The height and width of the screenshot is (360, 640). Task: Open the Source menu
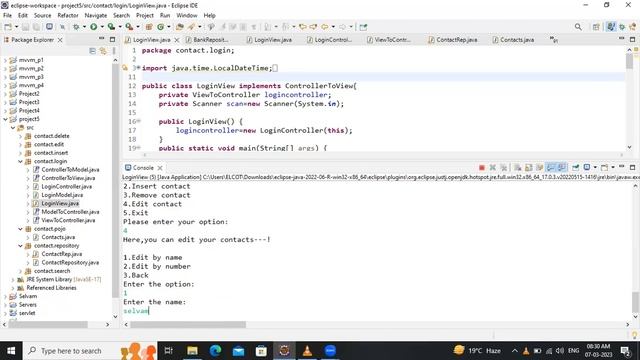pyautogui.click(x=42, y=15)
